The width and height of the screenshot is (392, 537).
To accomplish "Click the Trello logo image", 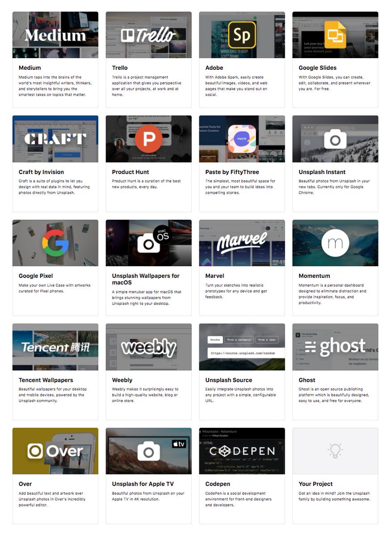I will point(149,35).
